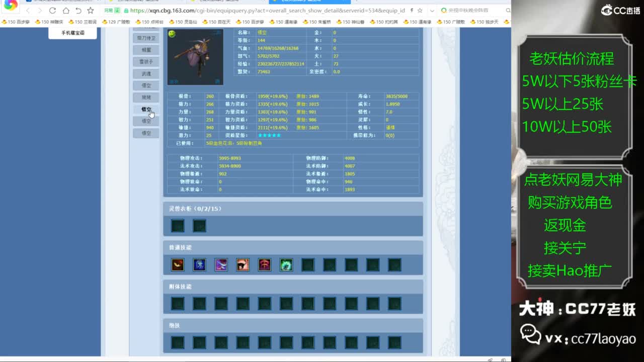Click the pet character portrait image
This screenshot has width=644, height=362.
(x=195, y=57)
